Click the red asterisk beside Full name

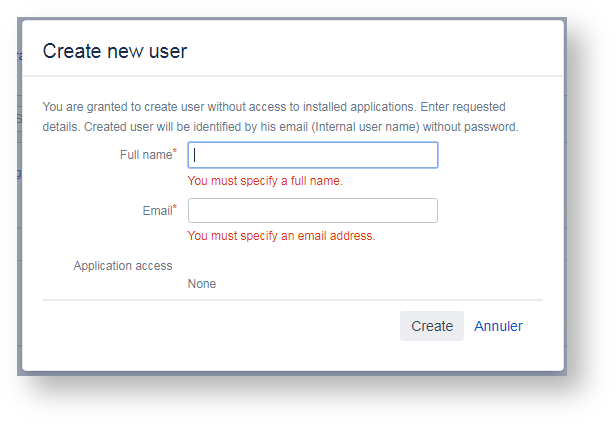click(175, 152)
